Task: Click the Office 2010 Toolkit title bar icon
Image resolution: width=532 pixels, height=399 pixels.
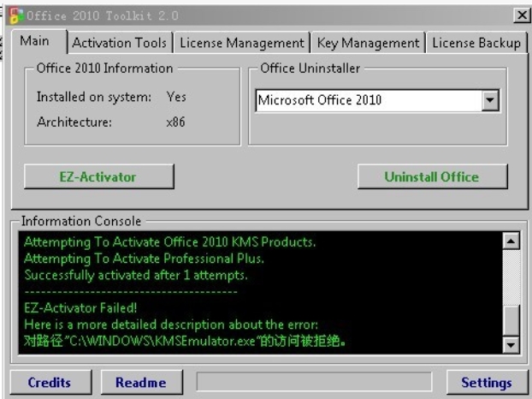Action: 16,15
